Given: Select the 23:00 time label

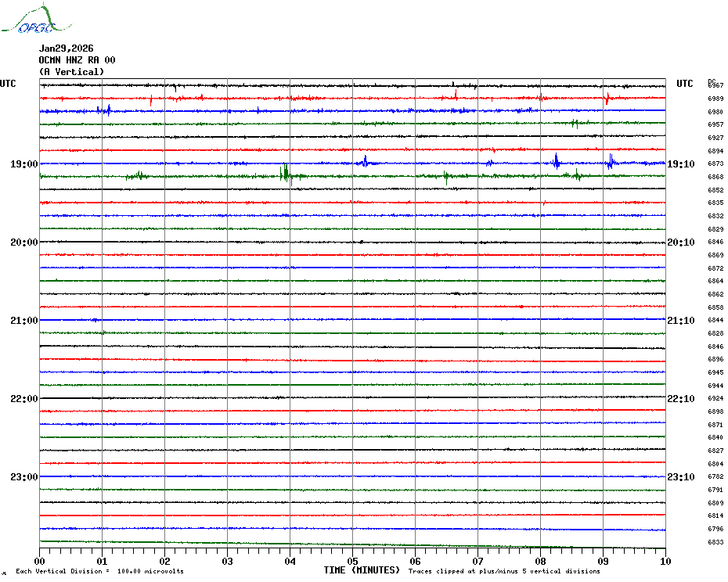Looking at the screenshot, I should pos(23,477).
